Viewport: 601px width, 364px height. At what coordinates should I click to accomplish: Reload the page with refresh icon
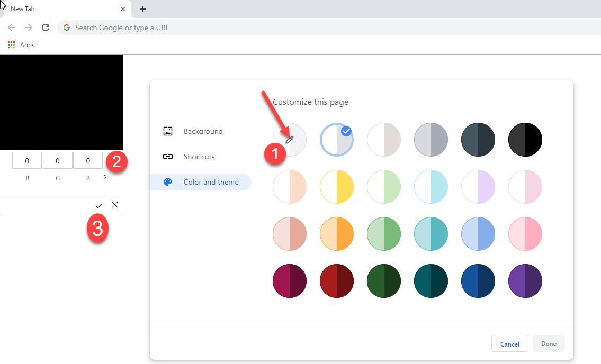46,28
